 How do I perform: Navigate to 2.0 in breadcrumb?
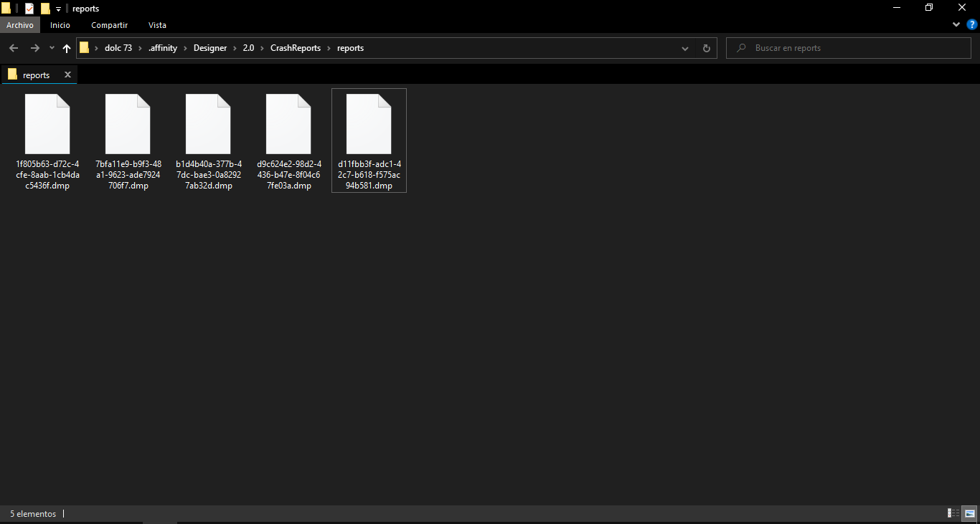click(x=248, y=48)
